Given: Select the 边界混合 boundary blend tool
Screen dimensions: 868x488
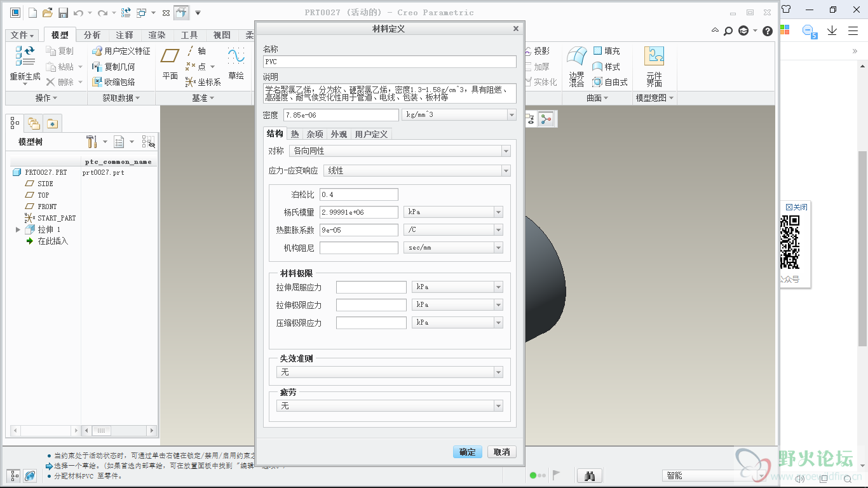Looking at the screenshot, I should 577,66.
